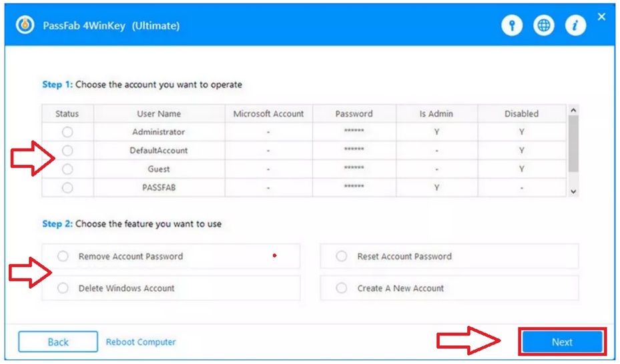Viewport: 620px width, 364px height.
Task: Click the Microsoft Account column header
Action: pyautogui.click(x=268, y=114)
